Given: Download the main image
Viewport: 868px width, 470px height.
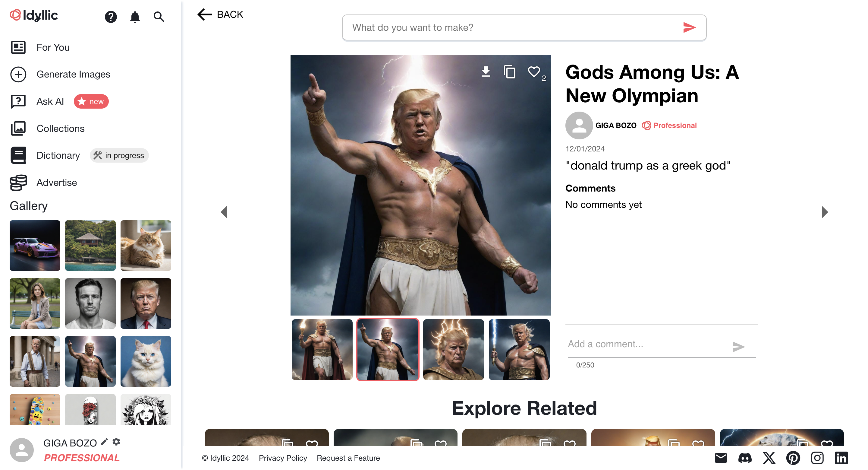Looking at the screenshot, I should pyautogui.click(x=486, y=71).
